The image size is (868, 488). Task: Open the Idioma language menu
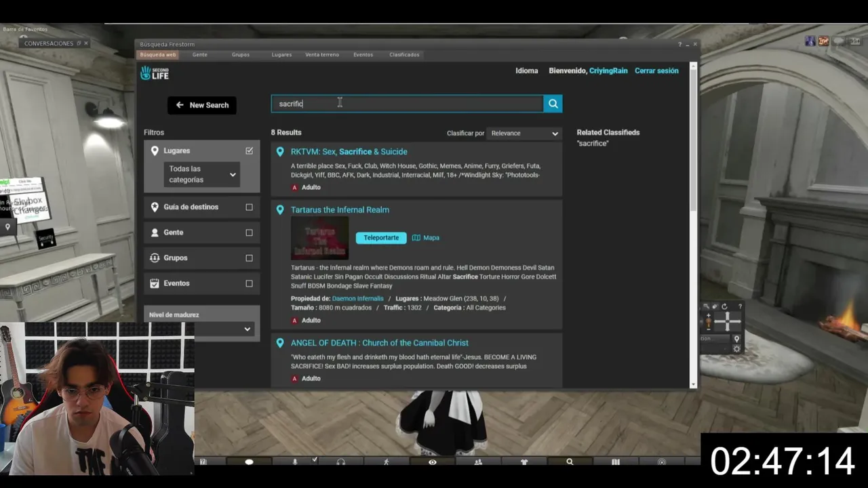(x=526, y=70)
